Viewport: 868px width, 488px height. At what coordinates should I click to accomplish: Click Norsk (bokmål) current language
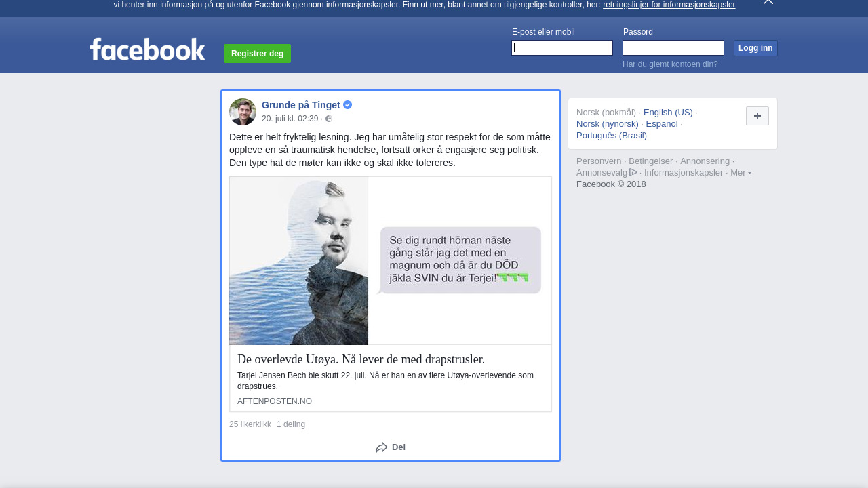(x=606, y=113)
